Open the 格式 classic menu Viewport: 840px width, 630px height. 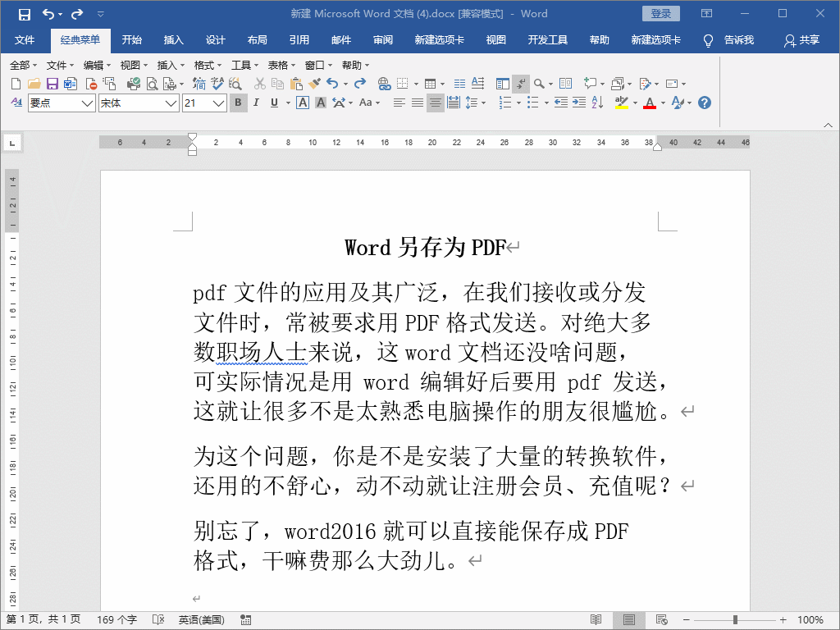[208, 66]
